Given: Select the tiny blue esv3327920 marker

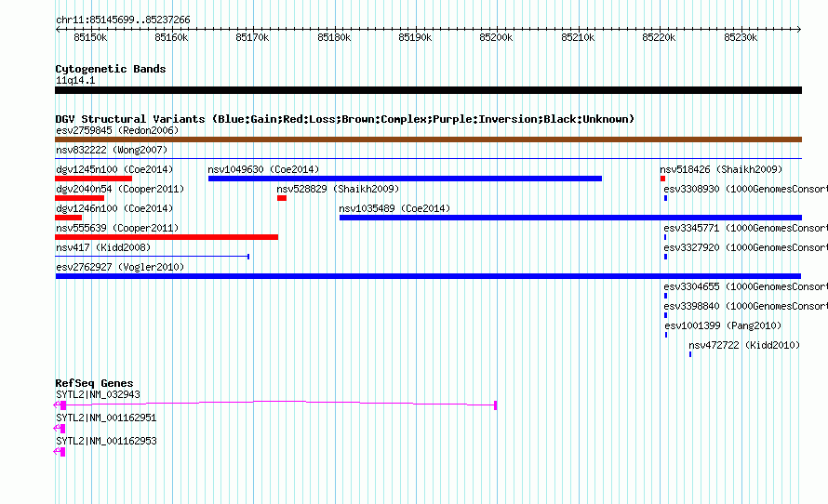Looking at the screenshot, I should click(x=665, y=257).
